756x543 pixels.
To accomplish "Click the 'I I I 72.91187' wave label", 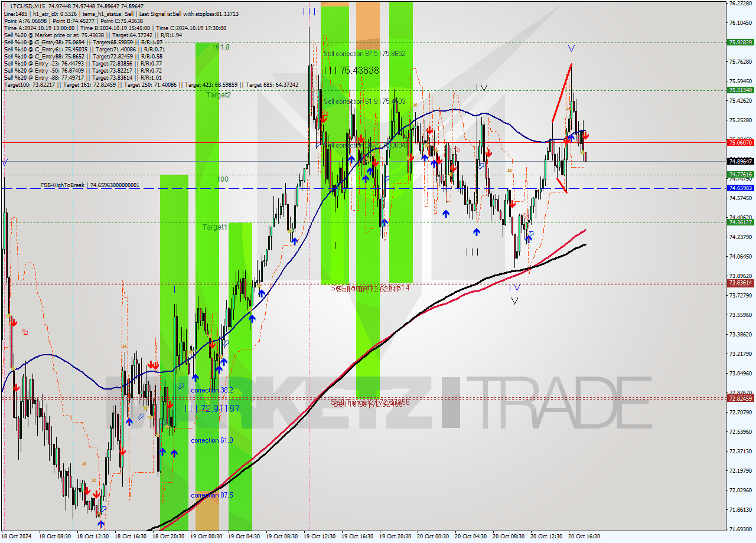I will (212, 408).
